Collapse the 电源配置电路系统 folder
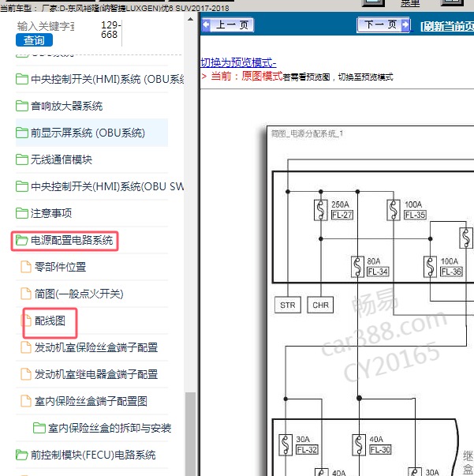Image resolution: width=474 pixels, height=476 pixels. [65, 240]
